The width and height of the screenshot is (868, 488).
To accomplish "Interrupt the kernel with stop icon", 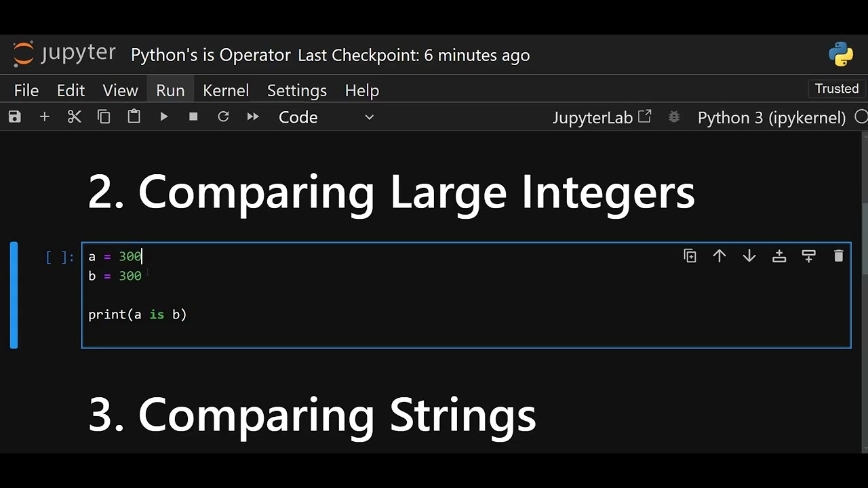I will pos(193,117).
